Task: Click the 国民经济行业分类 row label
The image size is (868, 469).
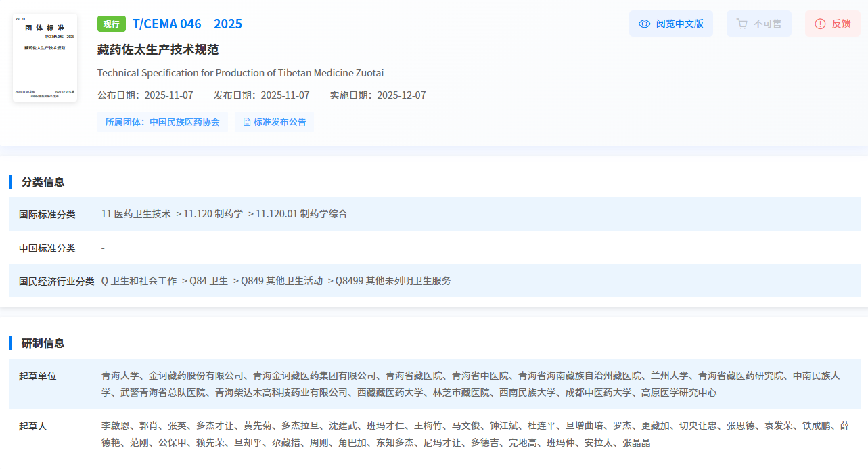Action: click(57, 281)
